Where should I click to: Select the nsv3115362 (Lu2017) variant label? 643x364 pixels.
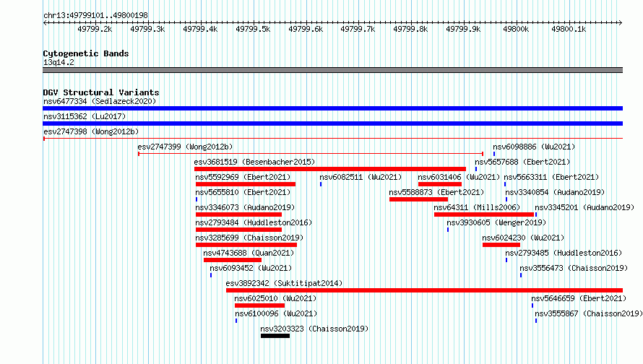click(x=85, y=116)
